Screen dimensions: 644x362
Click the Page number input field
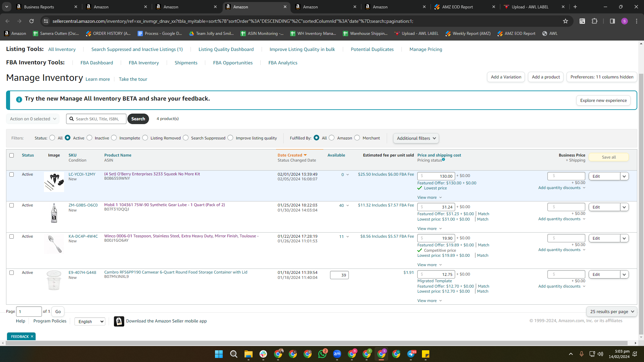click(29, 312)
